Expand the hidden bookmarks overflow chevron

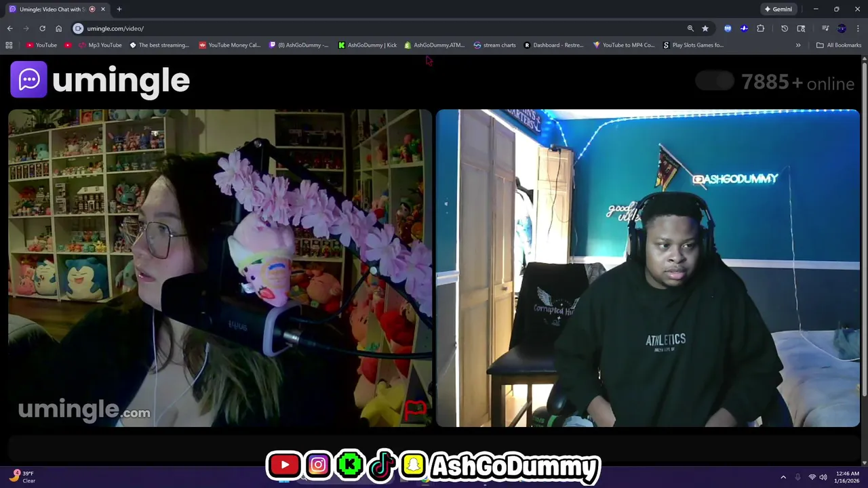(798, 45)
